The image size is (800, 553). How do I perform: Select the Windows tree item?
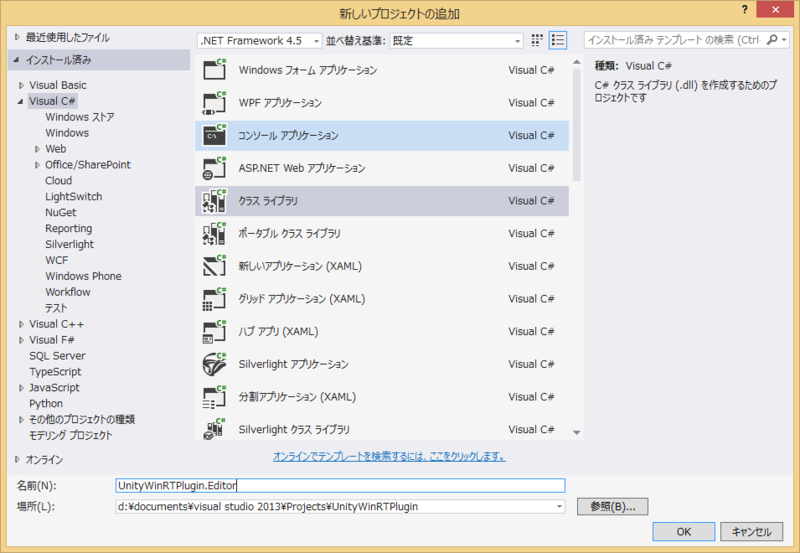click(x=67, y=133)
